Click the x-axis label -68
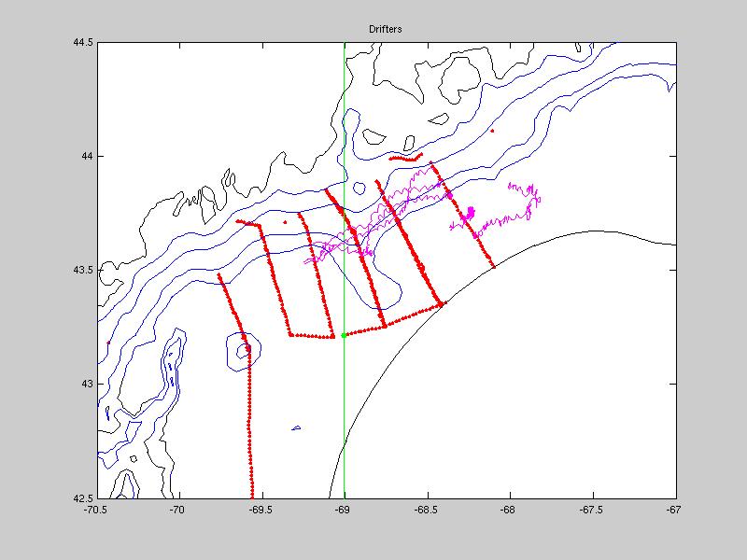The image size is (747, 560). click(507, 510)
